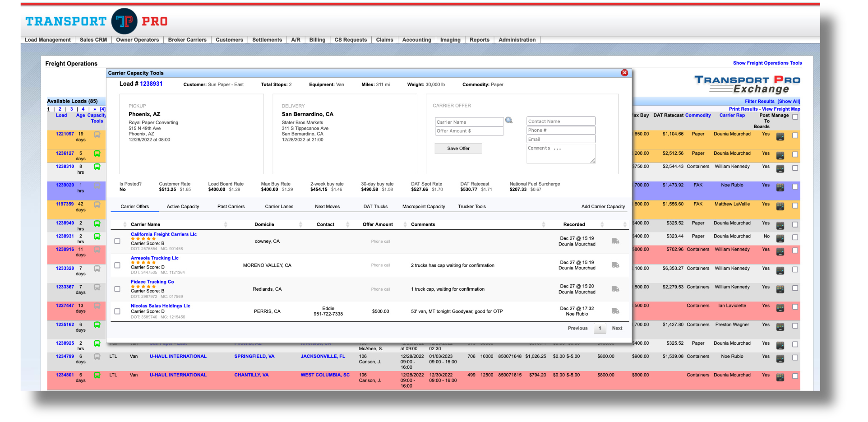This screenshot has width=868, height=422.
Task: Sort offers by Offer Amount column
Action: click(378, 224)
